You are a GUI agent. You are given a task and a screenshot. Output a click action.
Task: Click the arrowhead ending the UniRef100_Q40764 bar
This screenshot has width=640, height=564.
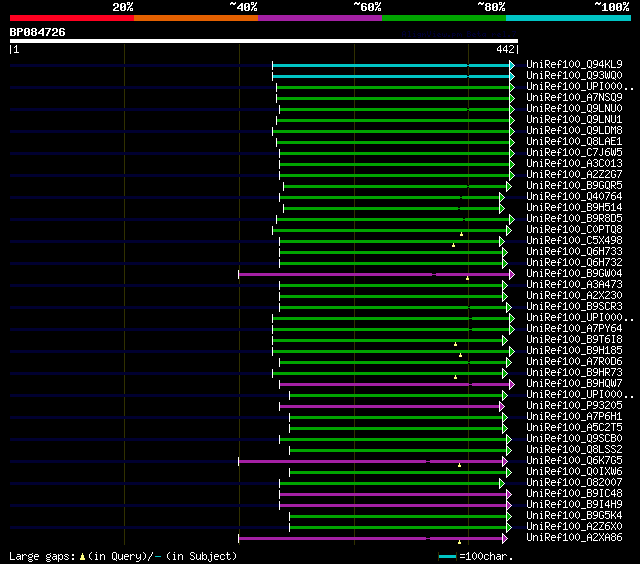502,197
